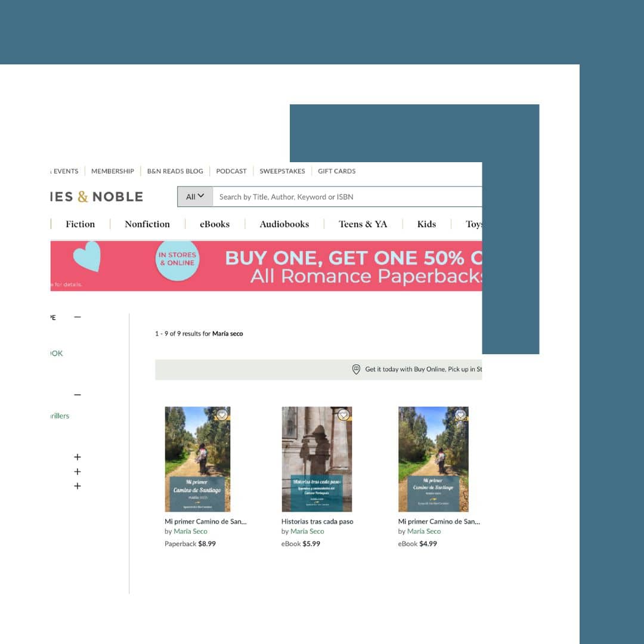Expand the first plus-sign filter in the sidebar
The image size is (644, 644).
(77, 457)
